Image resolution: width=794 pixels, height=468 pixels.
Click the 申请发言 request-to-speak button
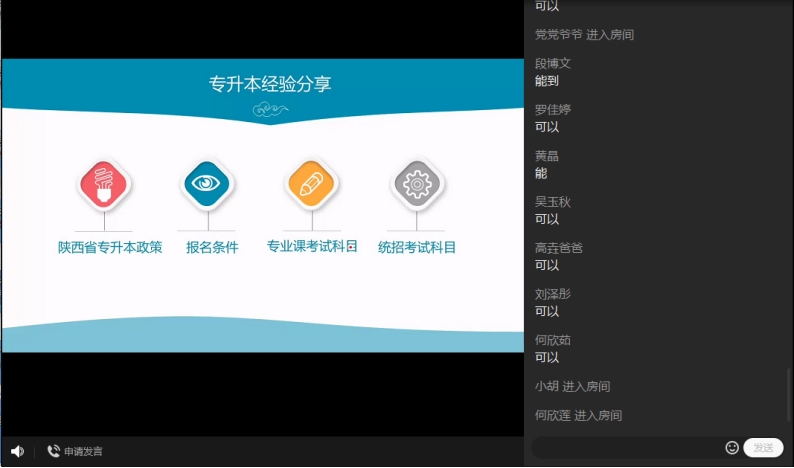75,451
